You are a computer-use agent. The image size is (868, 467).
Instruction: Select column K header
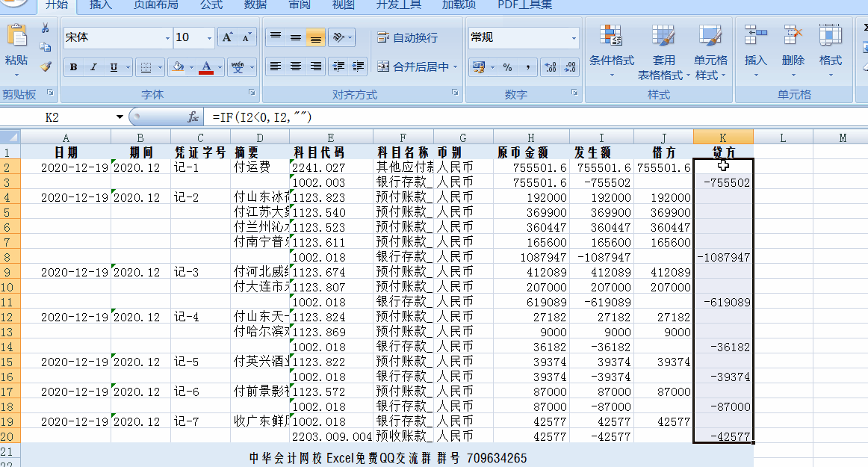pos(723,137)
